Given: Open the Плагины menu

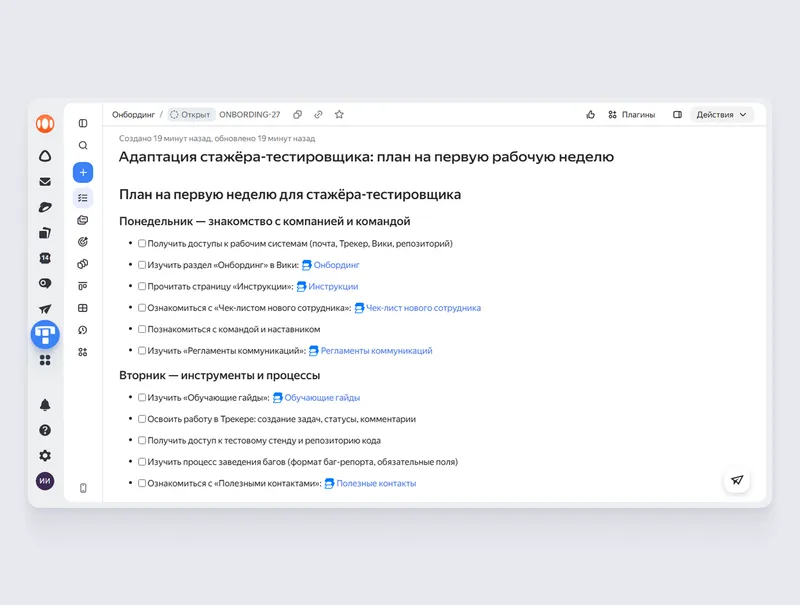Looking at the screenshot, I should pos(632,115).
